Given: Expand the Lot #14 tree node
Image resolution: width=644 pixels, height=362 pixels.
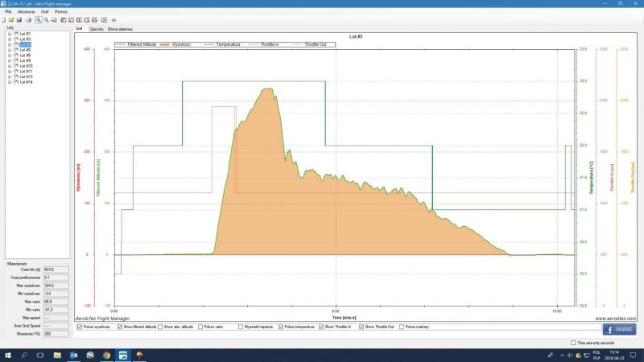Looking at the screenshot, I should click(x=9, y=82).
